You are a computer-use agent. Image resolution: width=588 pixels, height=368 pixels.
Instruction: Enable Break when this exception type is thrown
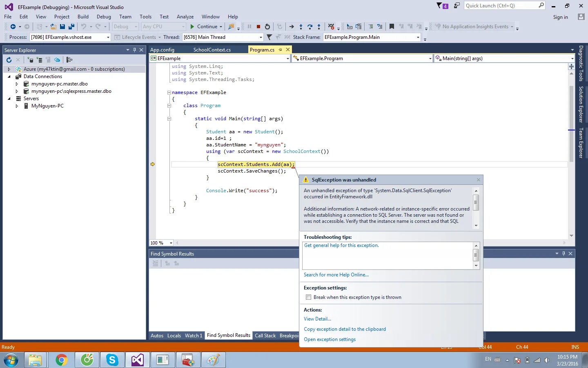(308, 297)
